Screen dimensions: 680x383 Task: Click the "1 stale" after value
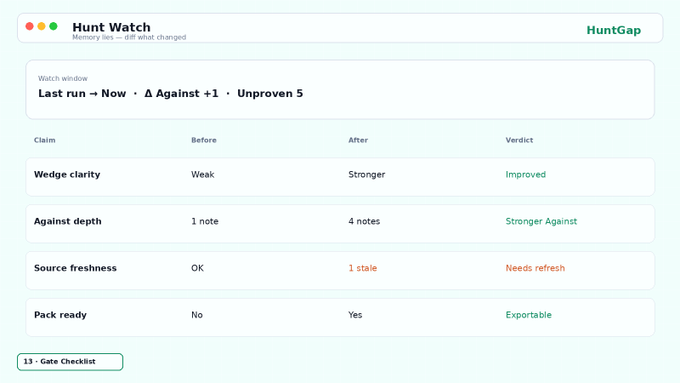(363, 268)
